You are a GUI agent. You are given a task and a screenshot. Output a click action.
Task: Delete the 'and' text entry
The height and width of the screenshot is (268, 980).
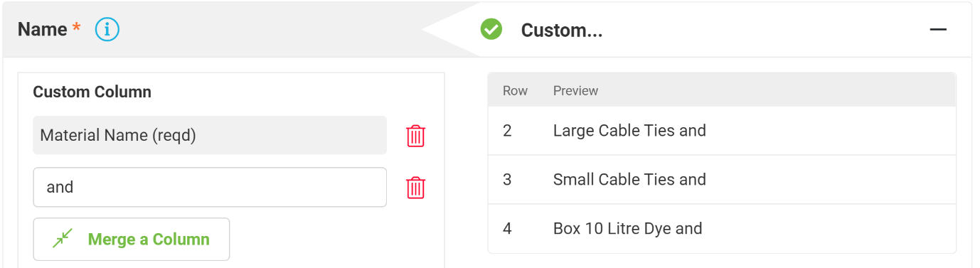click(x=415, y=187)
